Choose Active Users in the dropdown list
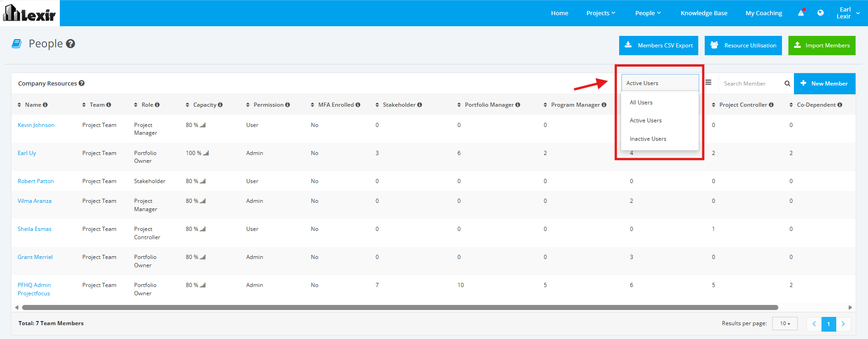The width and height of the screenshot is (868, 339). [x=660, y=121]
